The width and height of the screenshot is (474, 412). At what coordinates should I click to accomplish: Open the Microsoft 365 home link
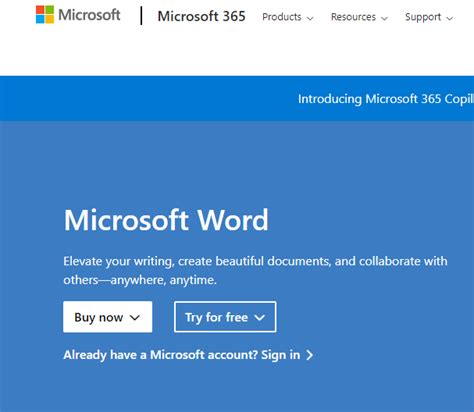pos(201,16)
